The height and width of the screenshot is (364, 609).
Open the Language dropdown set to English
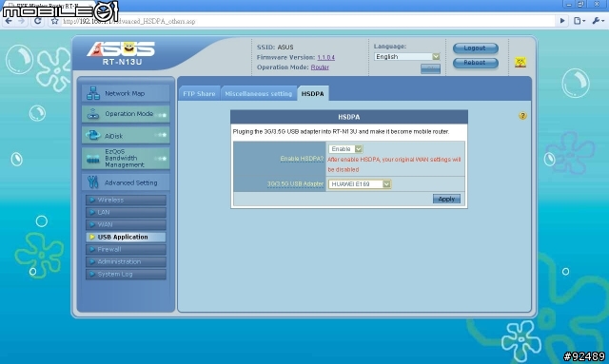click(x=407, y=57)
